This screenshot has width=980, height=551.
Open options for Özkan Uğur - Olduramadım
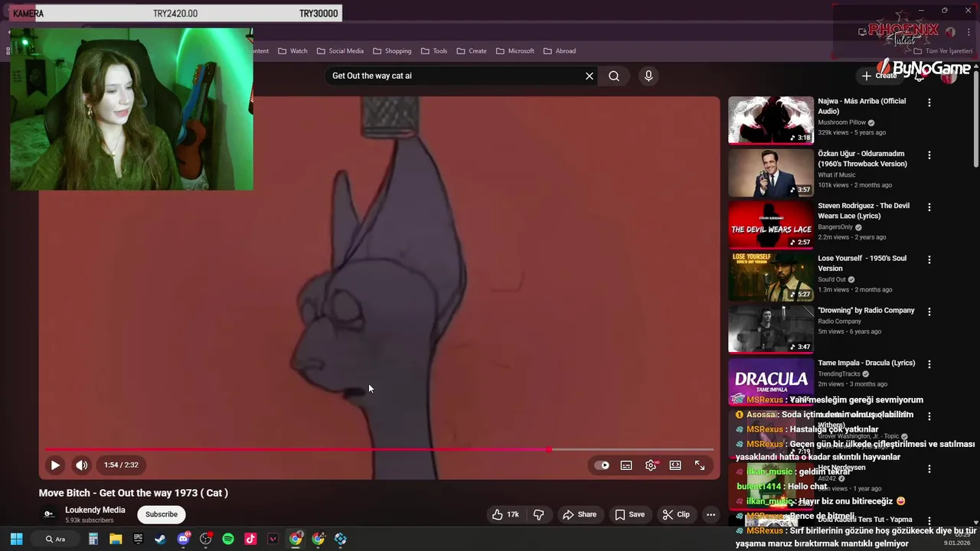point(929,155)
